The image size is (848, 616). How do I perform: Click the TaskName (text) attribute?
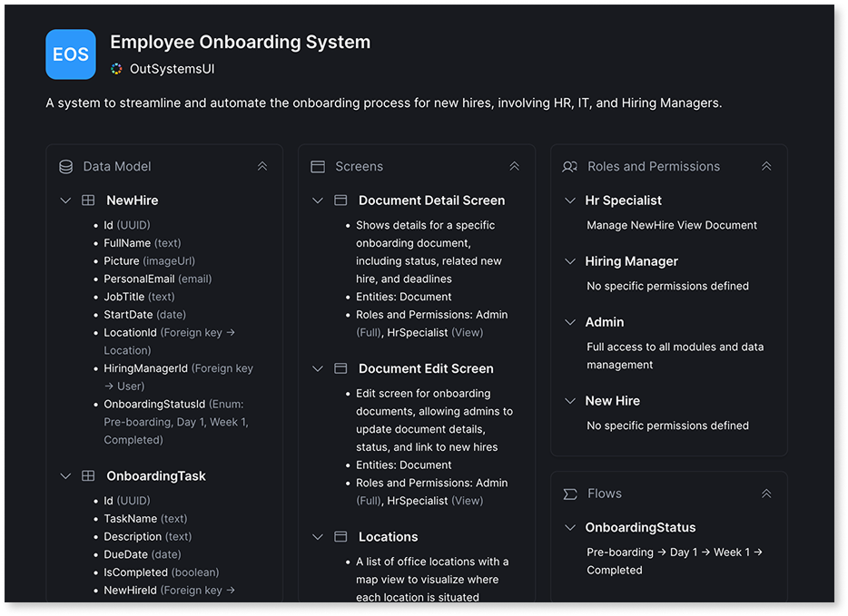145,519
